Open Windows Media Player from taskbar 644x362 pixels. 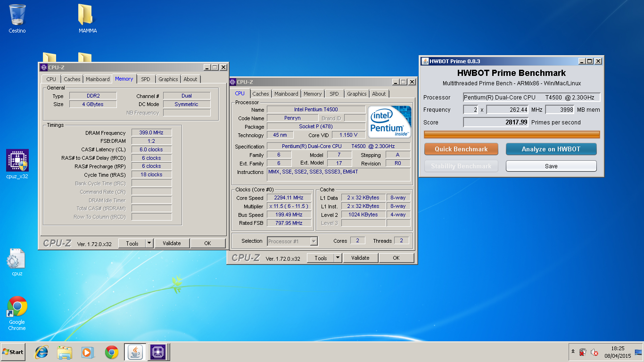point(88,352)
